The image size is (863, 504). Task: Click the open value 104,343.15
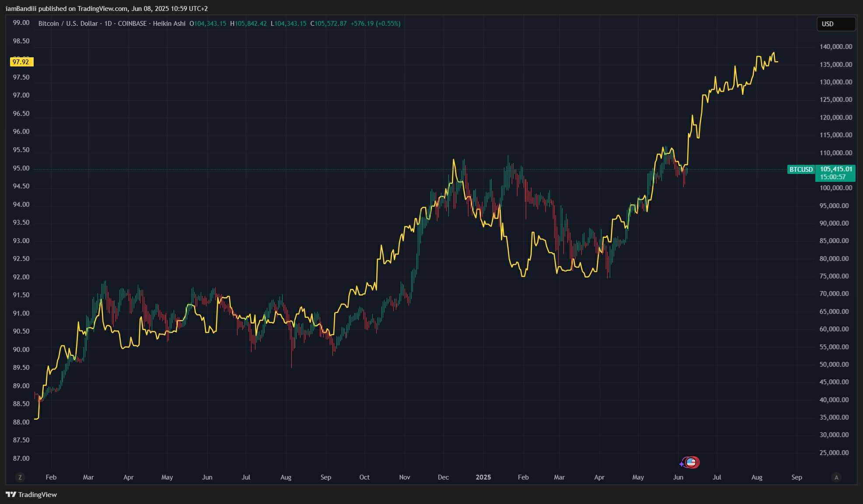210,24
